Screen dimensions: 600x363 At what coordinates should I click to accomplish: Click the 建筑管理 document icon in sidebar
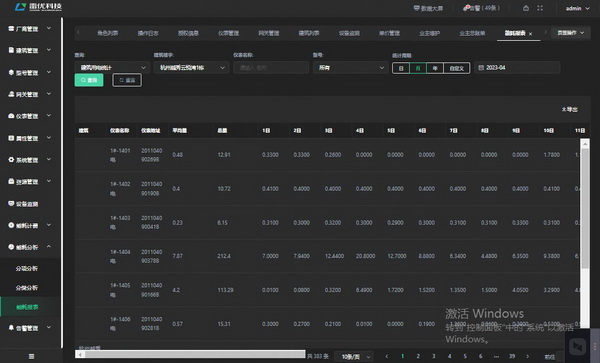point(11,50)
